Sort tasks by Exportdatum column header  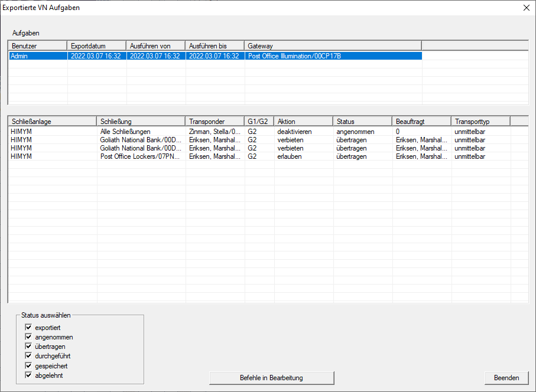[x=97, y=45]
